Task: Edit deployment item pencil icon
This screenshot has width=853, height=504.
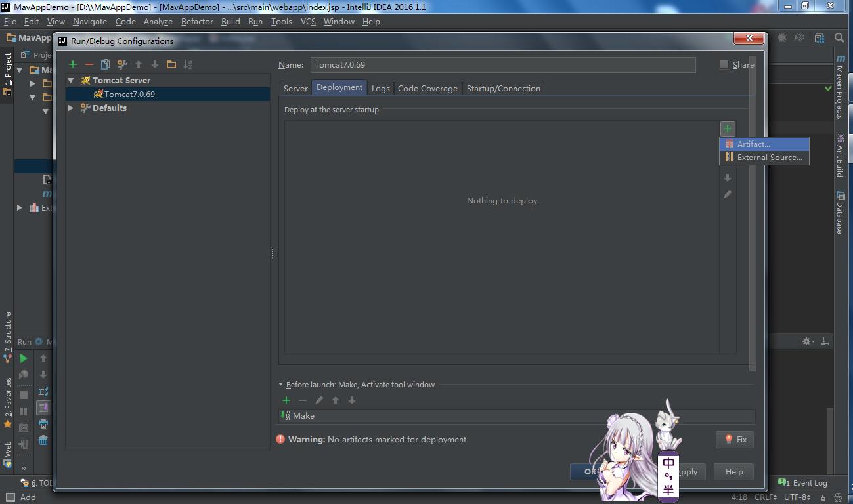Action: click(728, 194)
